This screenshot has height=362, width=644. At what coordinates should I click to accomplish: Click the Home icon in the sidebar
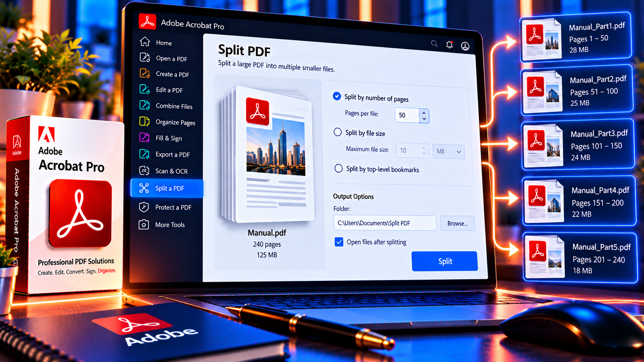tap(145, 42)
